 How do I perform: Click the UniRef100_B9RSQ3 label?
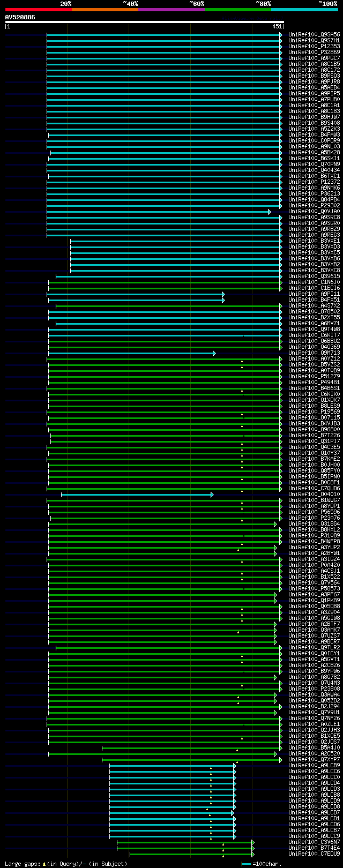pos(314,76)
